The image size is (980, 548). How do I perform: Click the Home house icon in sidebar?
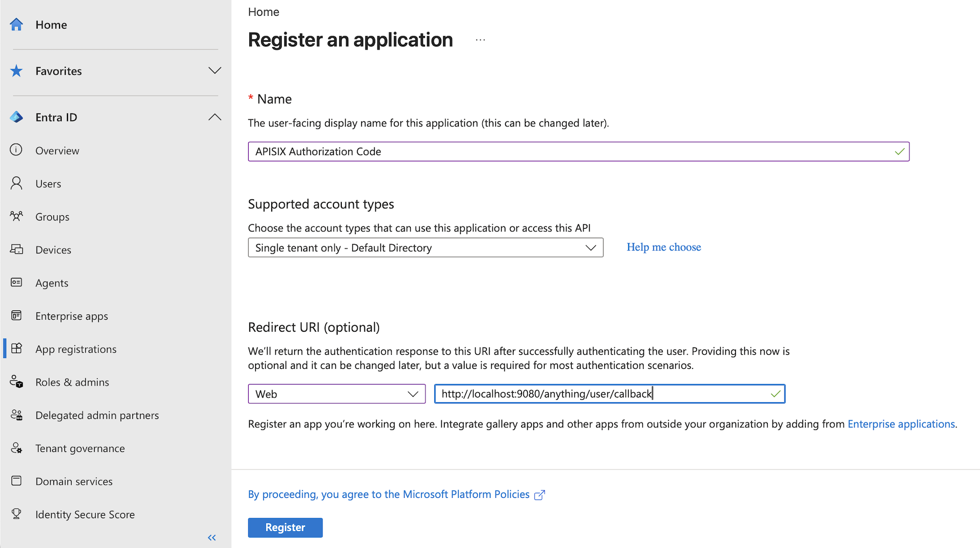point(17,25)
